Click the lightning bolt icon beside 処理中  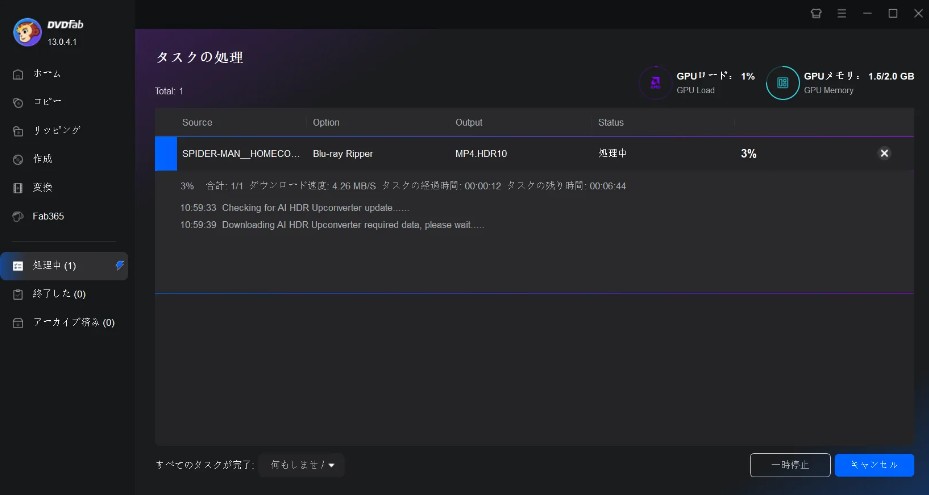pyautogui.click(x=120, y=266)
